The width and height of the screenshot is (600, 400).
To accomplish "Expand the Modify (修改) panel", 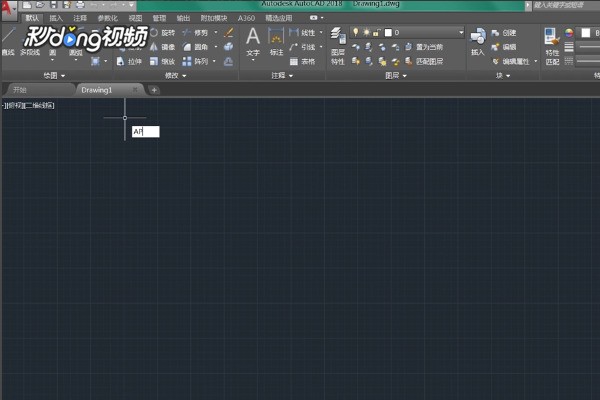I will click(x=175, y=76).
